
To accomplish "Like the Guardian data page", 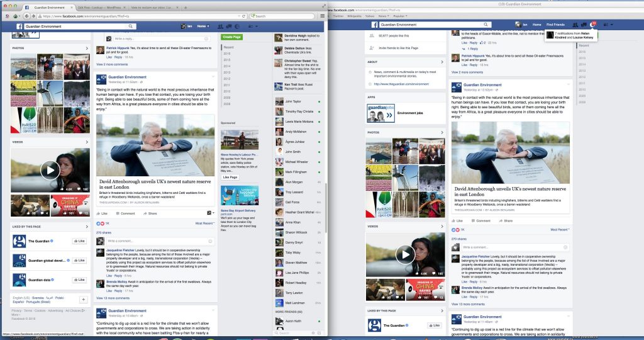I will pos(79,280).
